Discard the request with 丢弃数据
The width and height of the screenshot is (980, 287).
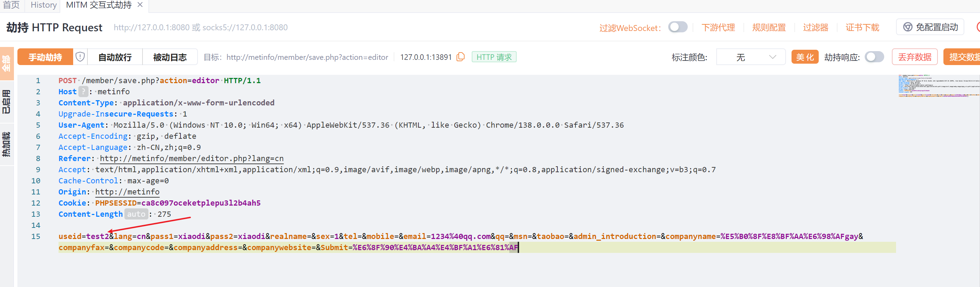[914, 57]
